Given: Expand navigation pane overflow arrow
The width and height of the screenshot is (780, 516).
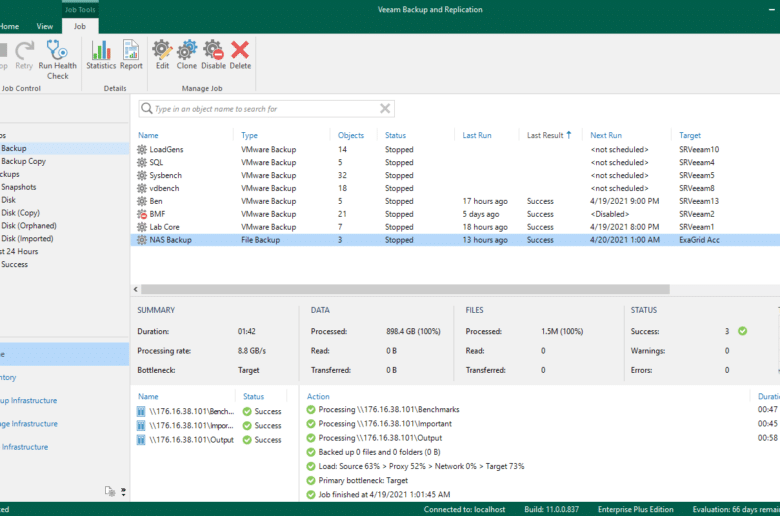Looking at the screenshot, I should (x=123, y=492).
